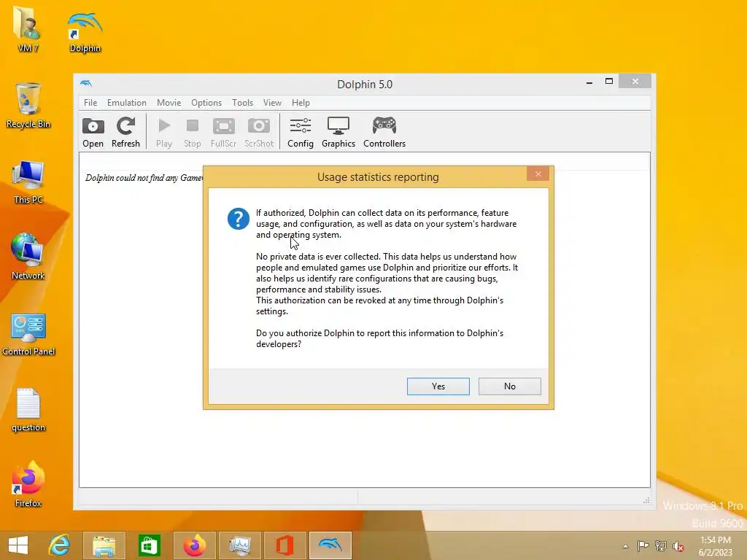Select the VM 7 desktop folder icon

(28, 29)
